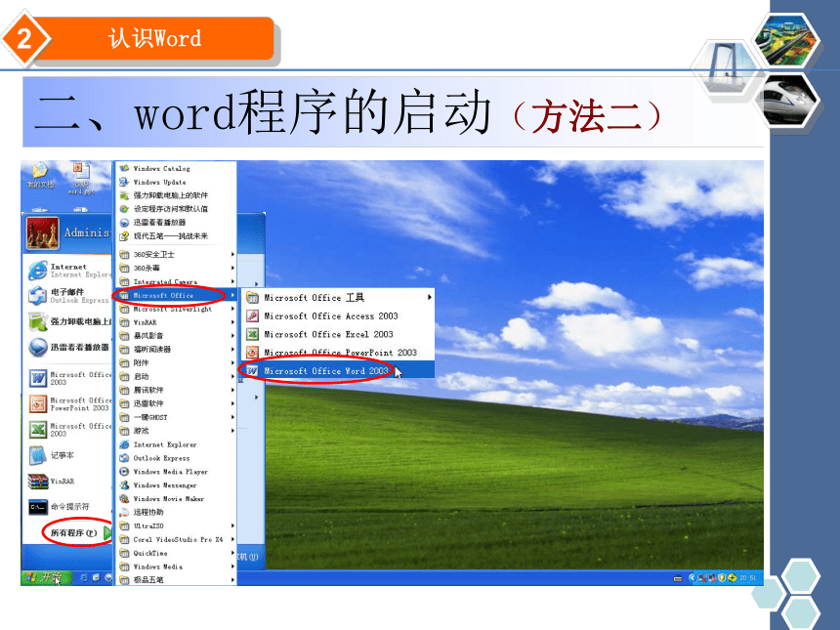This screenshot has width=840, height=630.
Task: Open the 游戏 games folder
Action: pyautogui.click(x=176, y=431)
